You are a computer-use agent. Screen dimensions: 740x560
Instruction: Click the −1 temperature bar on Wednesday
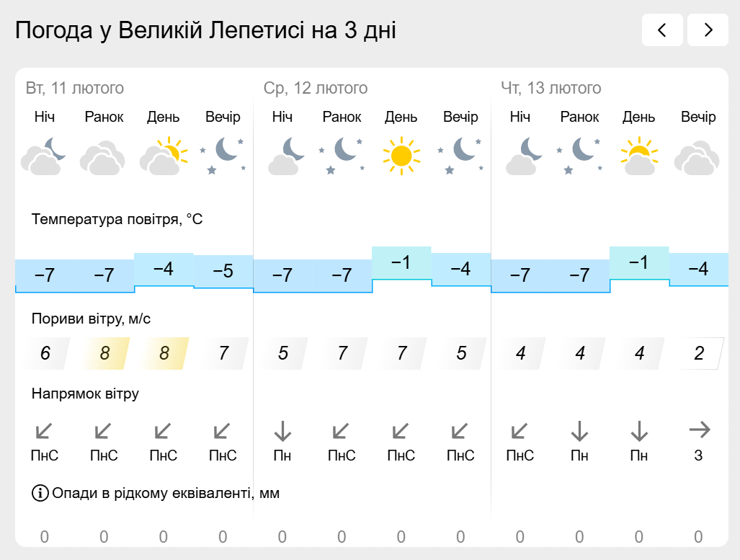click(x=401, y=262)
